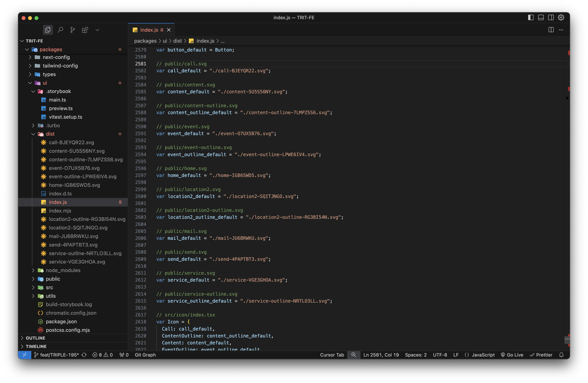Open additional views chevron dropdown
Screen dimensions: 588x383
coord(97,30)
